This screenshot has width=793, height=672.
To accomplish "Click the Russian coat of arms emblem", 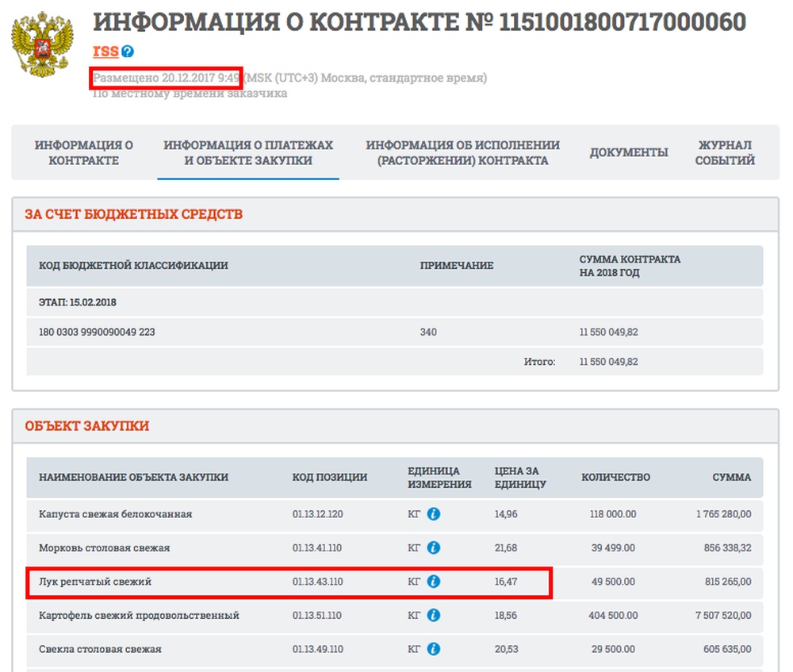I will point(43,44).
